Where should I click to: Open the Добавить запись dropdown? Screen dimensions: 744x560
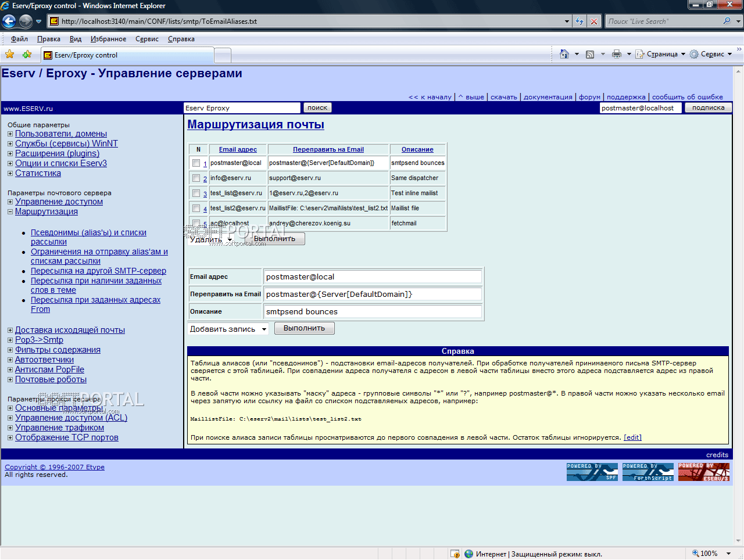pyautogui.click(x=228, y=329)
